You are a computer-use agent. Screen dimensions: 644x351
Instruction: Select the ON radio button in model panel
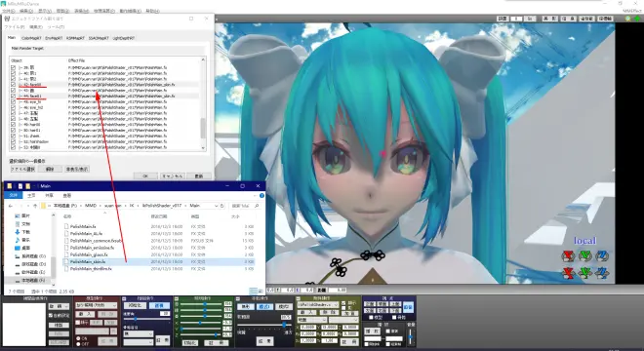tap(78, 338)
